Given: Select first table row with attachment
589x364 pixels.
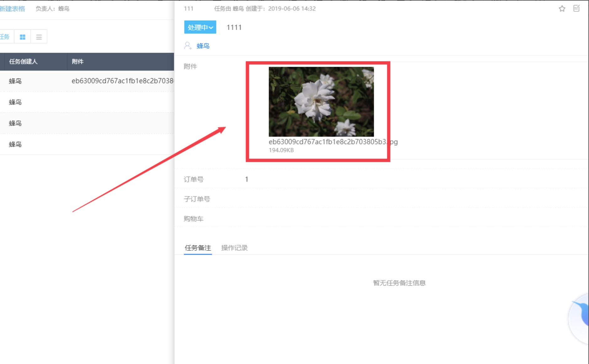Looking at the screenshot, I should tap(88, 81).
